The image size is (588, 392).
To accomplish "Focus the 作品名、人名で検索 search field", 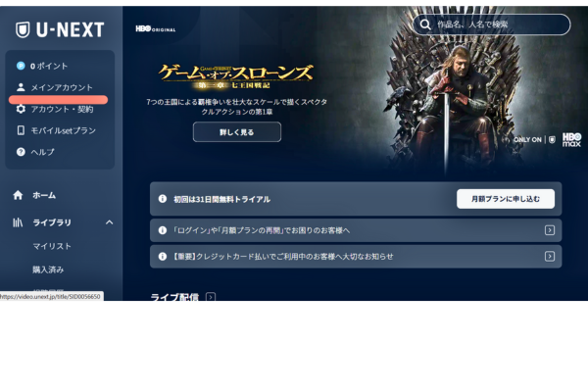I will 495,24.
